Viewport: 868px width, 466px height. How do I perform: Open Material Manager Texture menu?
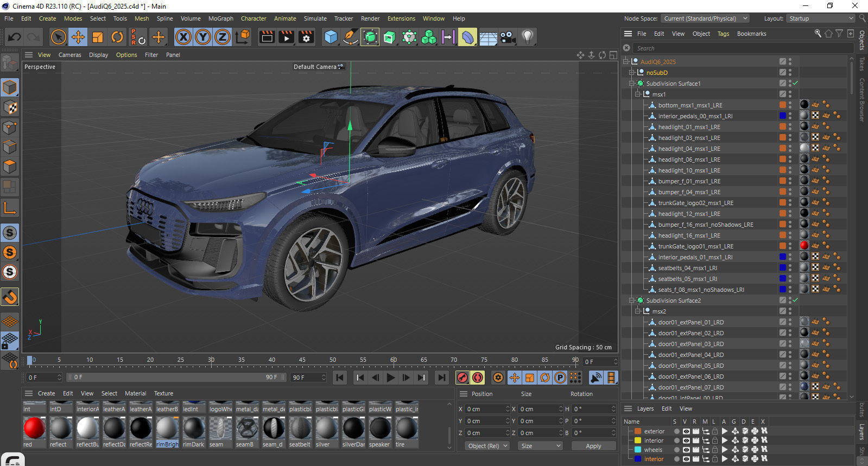[x=163, y=393]
